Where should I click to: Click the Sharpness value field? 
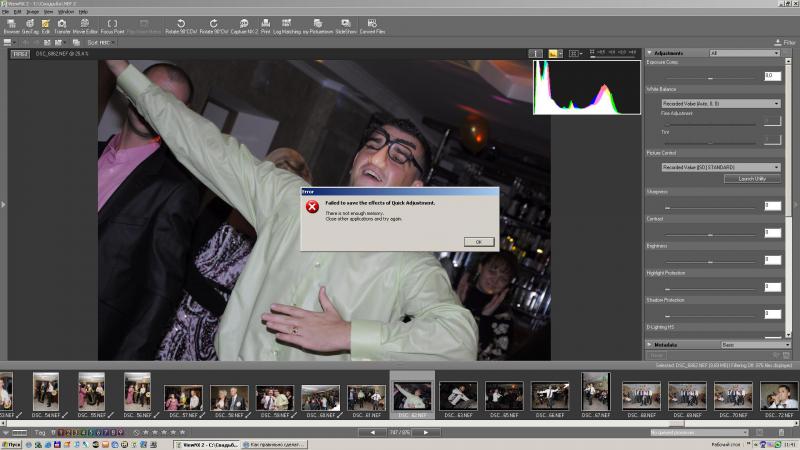tap(772, 206)
